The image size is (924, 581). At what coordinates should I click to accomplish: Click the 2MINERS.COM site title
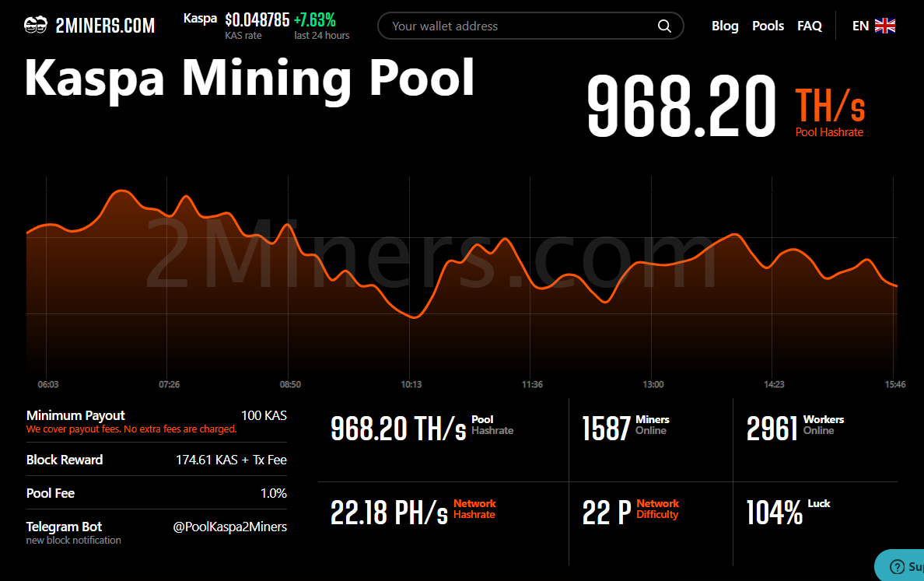point(105,26)
